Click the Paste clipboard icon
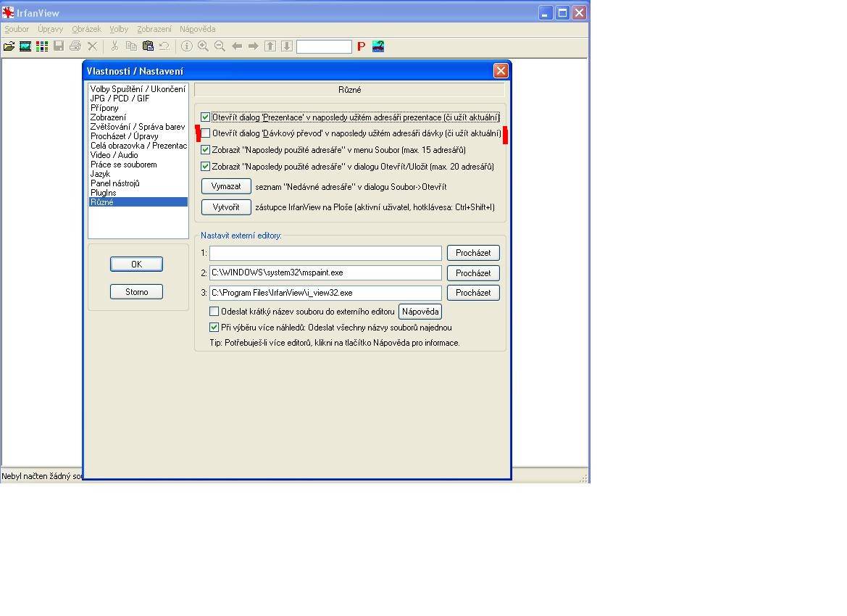The width and height of the screenshot is (847, 616). point(148,46)
